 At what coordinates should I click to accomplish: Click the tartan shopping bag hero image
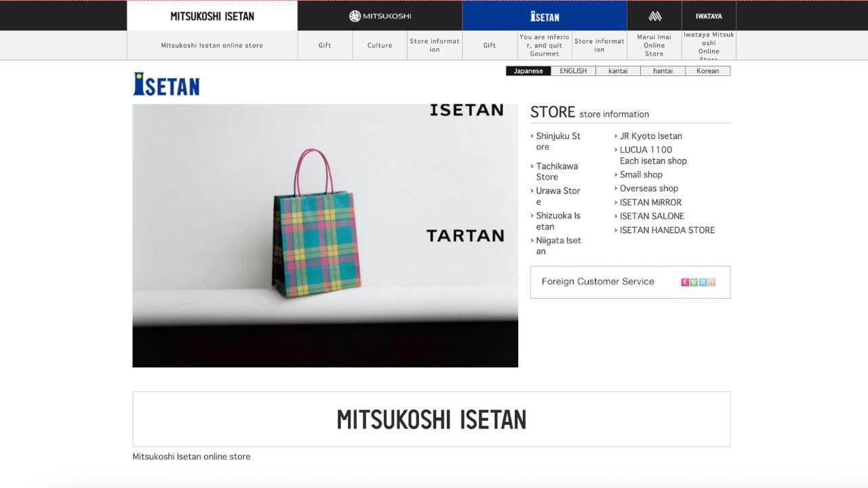325,235
